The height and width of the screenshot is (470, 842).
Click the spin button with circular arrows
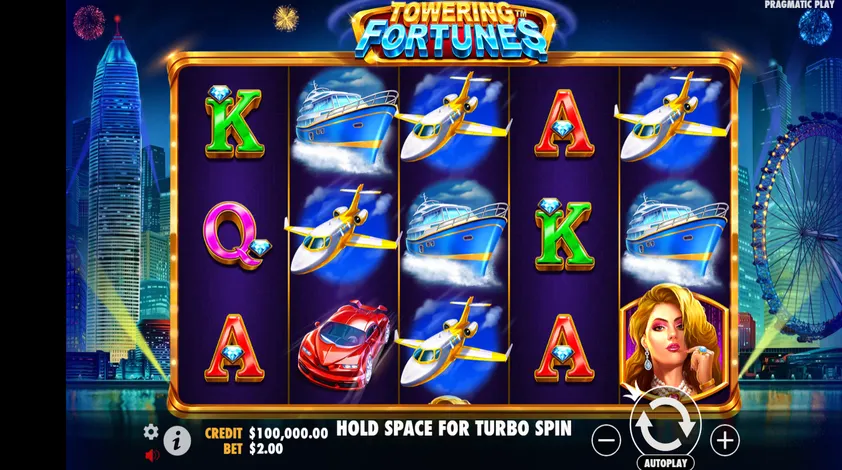[x=665, y=424]
